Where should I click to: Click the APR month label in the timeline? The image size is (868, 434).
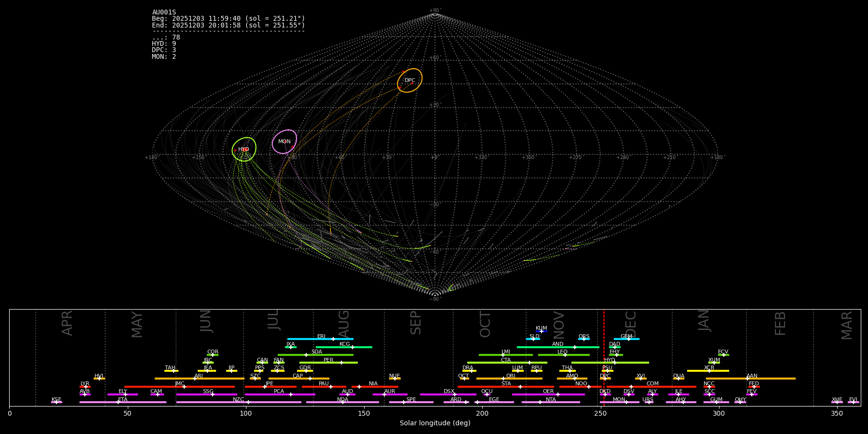click(67, 323)
